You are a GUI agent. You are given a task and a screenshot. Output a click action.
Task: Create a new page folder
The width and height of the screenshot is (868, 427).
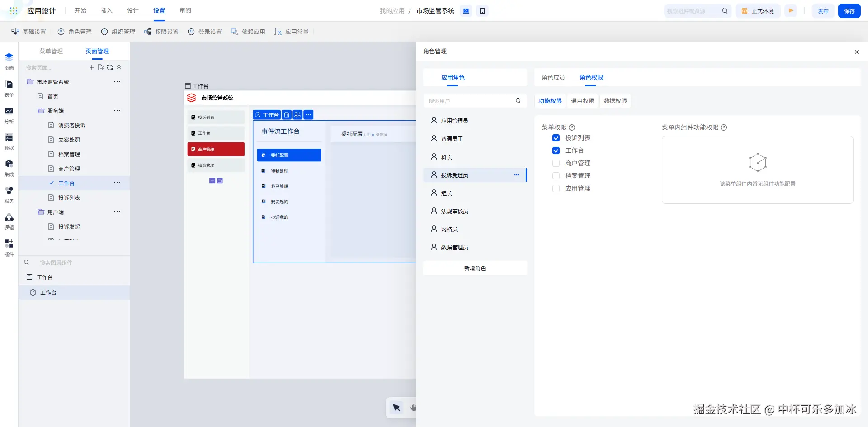[101, 67]
